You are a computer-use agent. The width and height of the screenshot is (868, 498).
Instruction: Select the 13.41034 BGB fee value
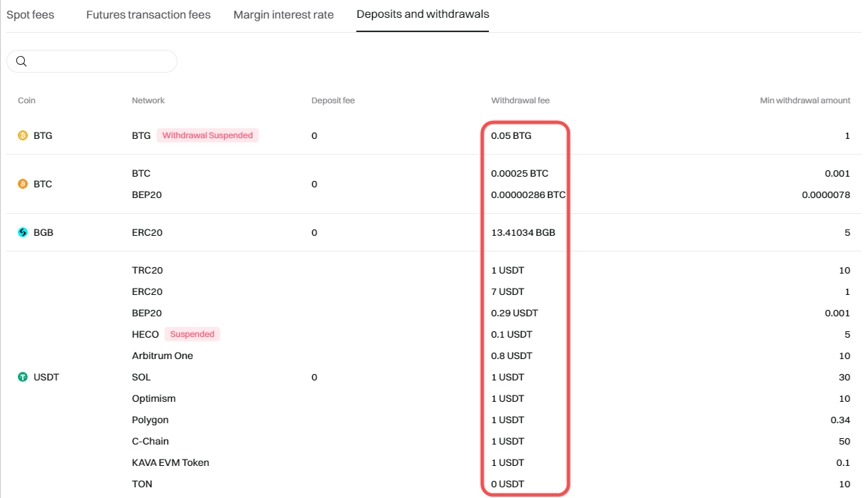(523, 232)
